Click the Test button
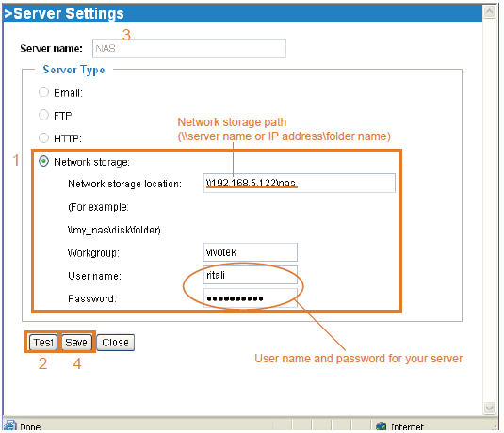 point(43,343)
